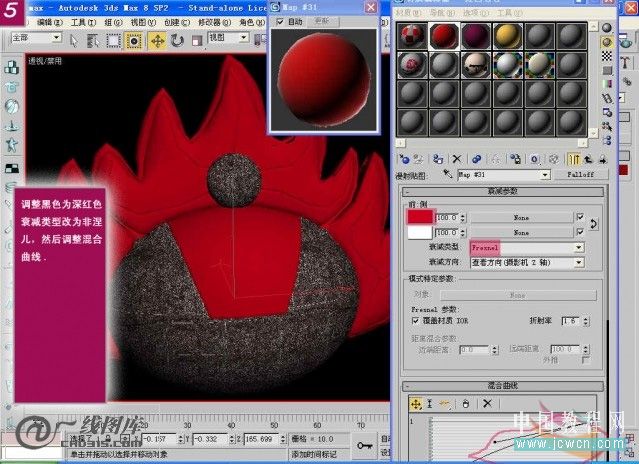
Task: Activate the Select and Move tool
Action: (157, 41)
